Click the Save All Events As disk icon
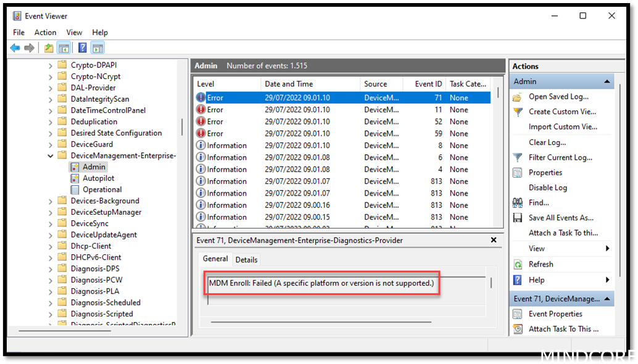 [517, 217]
